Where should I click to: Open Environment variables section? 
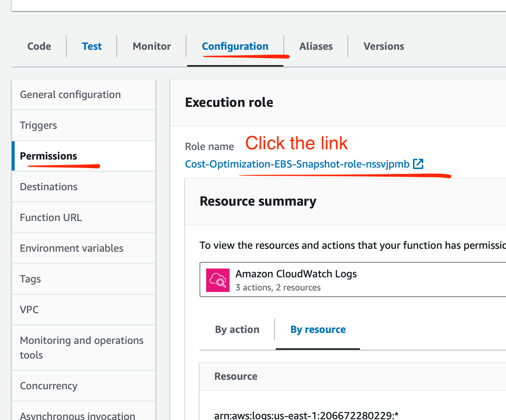coord(71,248)
